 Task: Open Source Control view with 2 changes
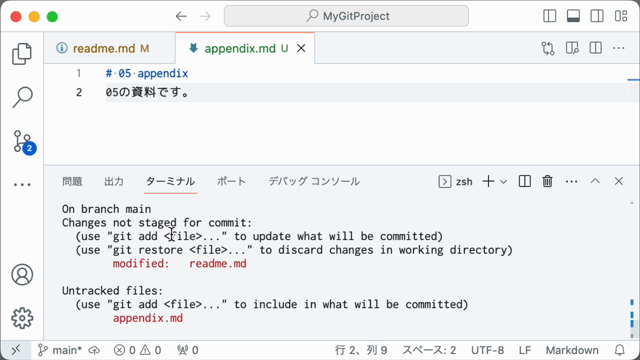click(x=23, y=142)
